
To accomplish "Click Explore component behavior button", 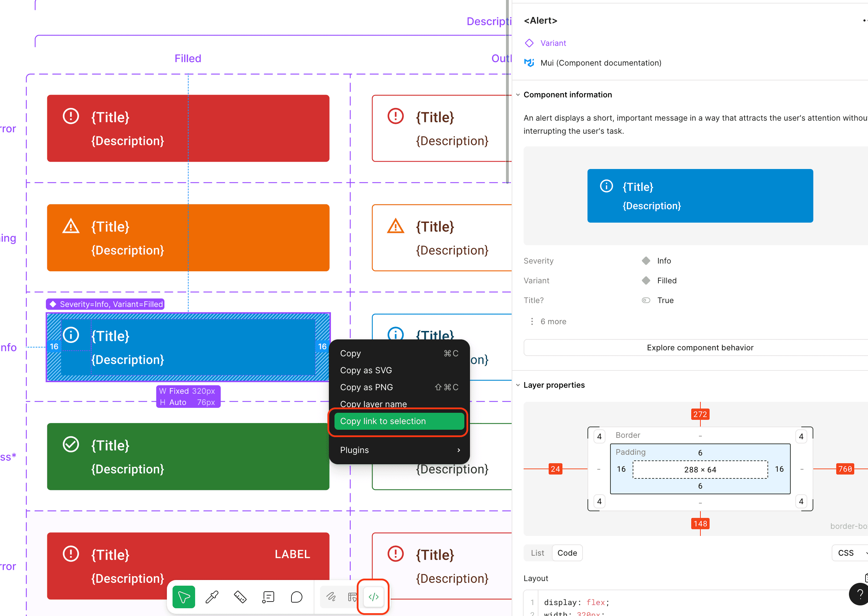I will point(700,348).
